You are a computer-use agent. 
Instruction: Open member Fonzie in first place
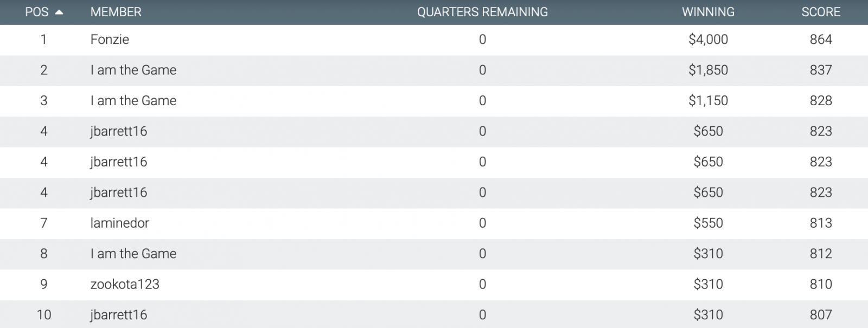110,40
